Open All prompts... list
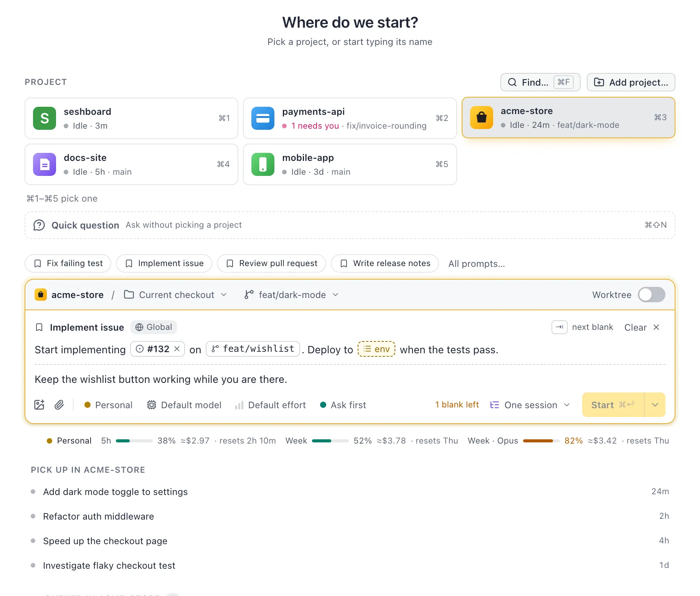 point(477,263)
